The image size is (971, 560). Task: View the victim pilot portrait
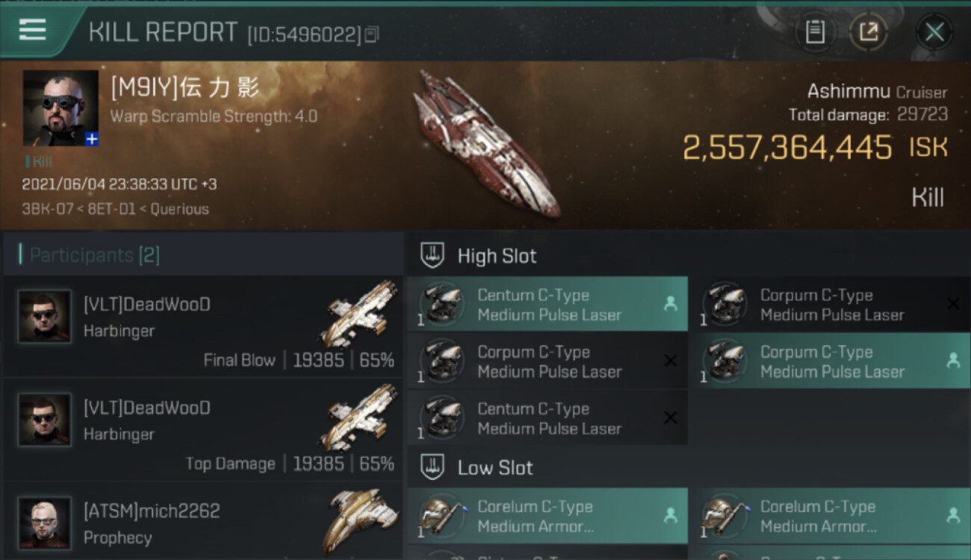click(60, 108)
